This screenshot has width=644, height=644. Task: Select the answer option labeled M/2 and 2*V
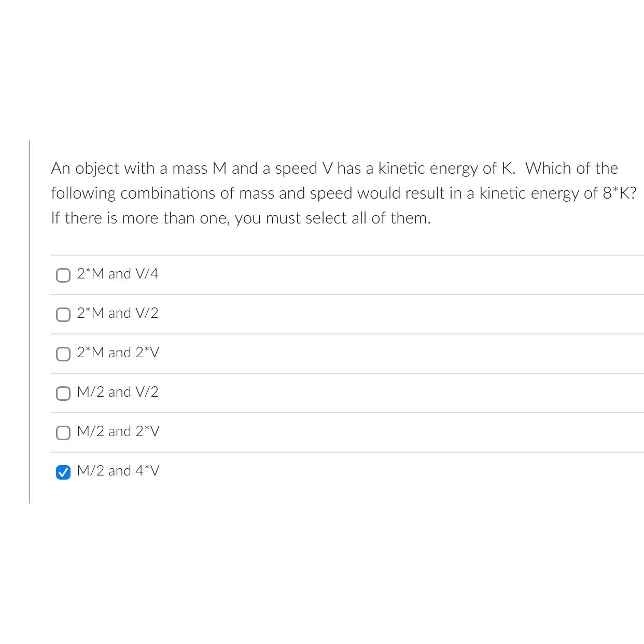tap(118, 431)
